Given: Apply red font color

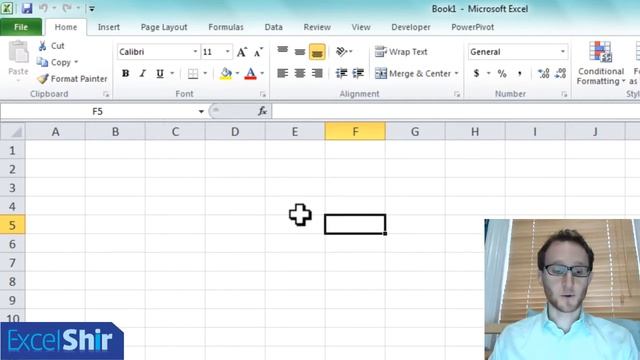Looking at the screenshot, I should click(250, 73).
